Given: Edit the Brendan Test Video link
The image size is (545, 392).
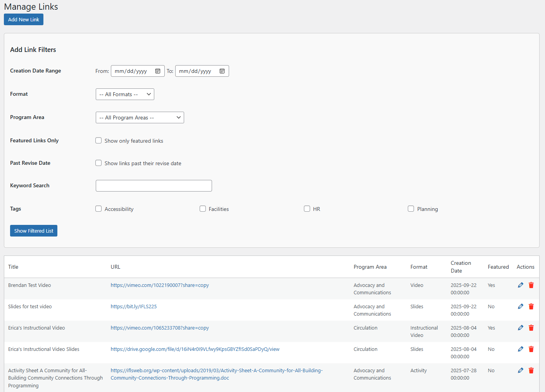Looking at the screenshot, I should tap(520, 285).
